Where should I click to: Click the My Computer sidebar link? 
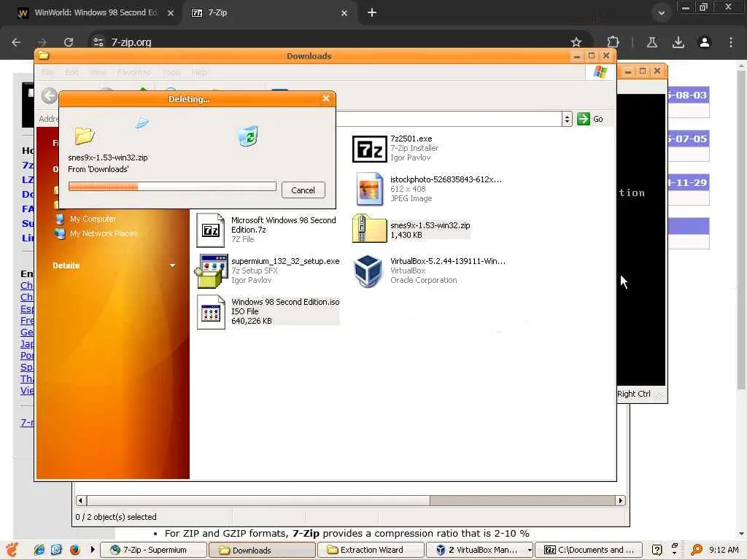[x=93, y=219]
